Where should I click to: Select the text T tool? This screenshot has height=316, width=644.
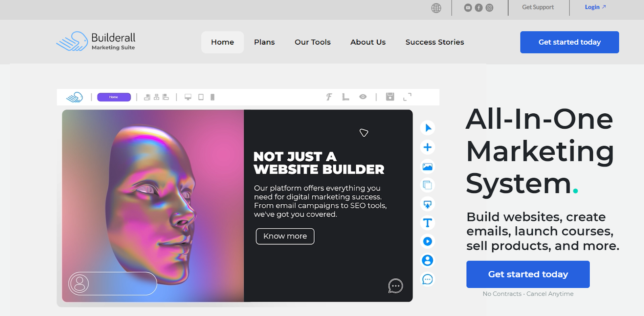(x=427, y=223)
